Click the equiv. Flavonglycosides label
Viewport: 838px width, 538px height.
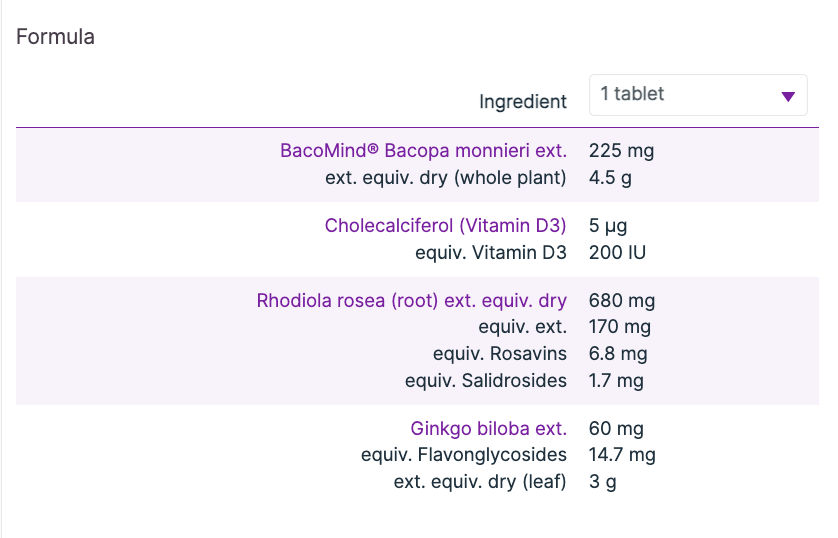click(x=463, y=456)
